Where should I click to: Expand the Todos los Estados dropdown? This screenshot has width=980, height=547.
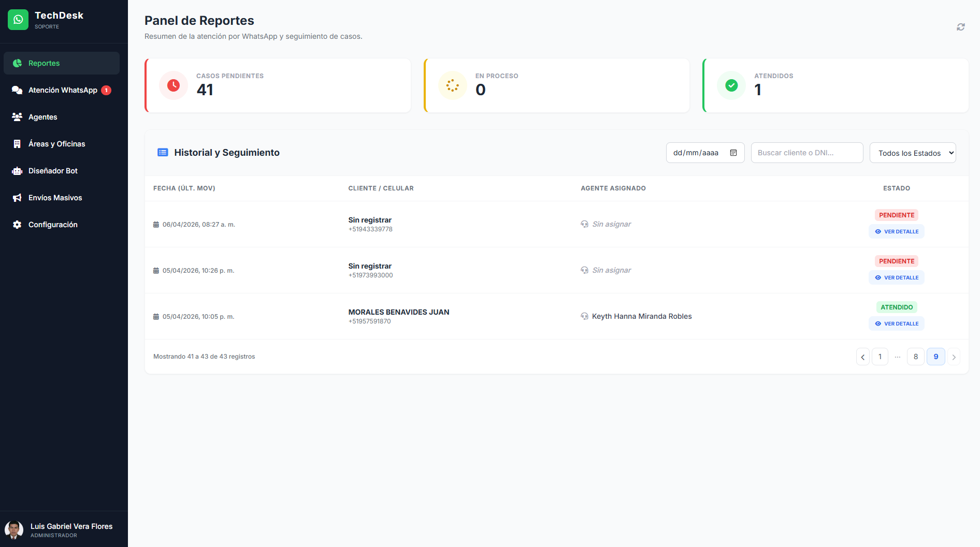912,153
